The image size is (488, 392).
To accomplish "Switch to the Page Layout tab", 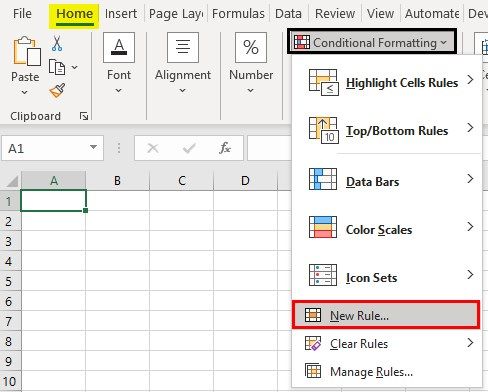I will pos(176,14).
